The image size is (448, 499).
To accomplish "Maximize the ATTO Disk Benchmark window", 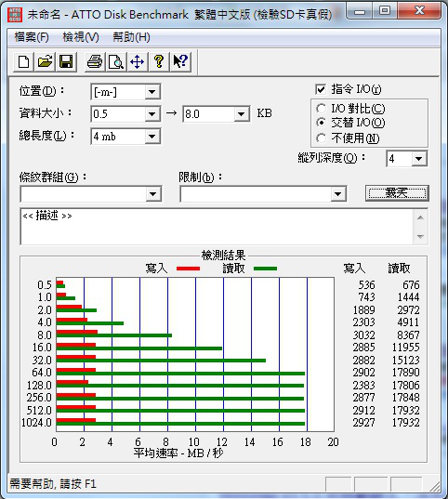I will pyautogui.click(x=385, y=11).
